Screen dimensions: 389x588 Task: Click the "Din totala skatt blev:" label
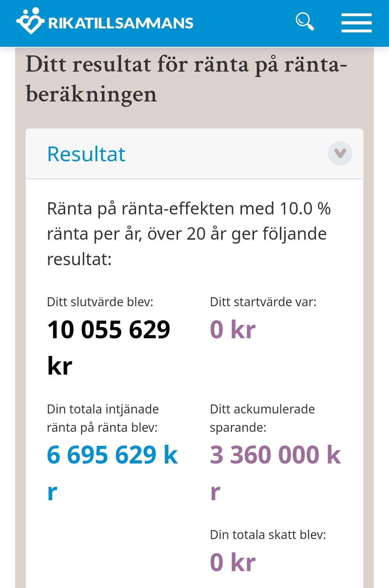pos(268,535)
